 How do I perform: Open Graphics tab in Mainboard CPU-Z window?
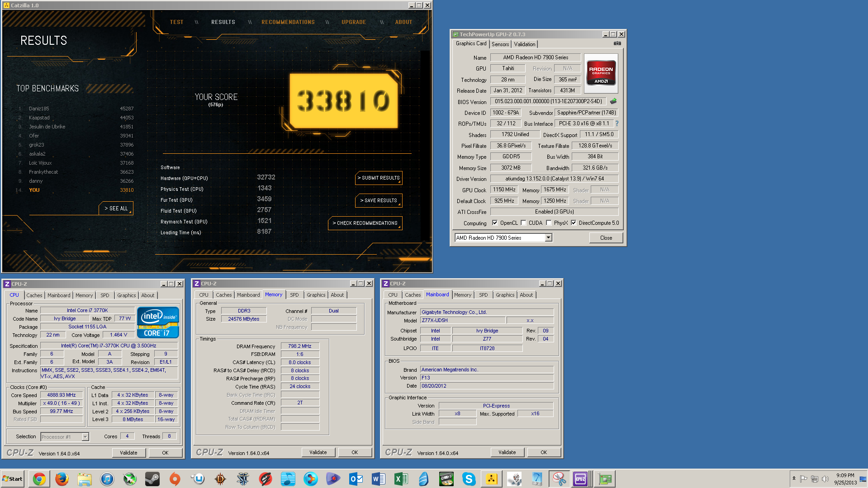click(505, 295)
